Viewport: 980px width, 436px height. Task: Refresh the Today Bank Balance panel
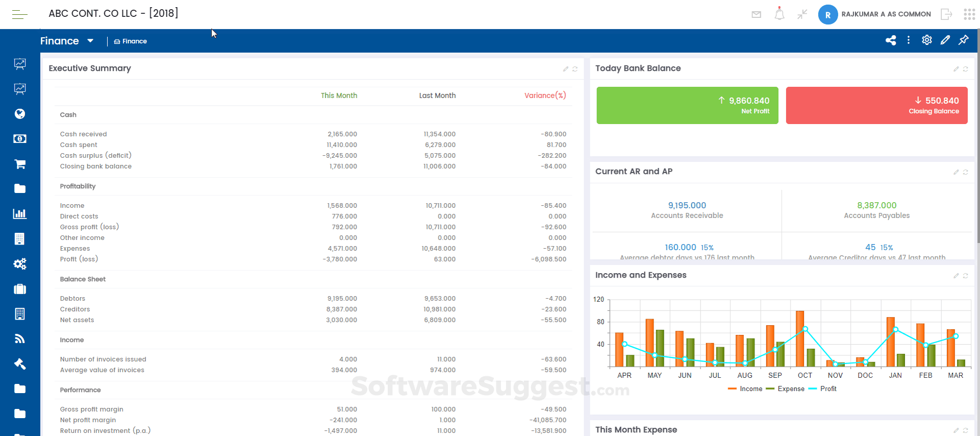pos(966,69)
